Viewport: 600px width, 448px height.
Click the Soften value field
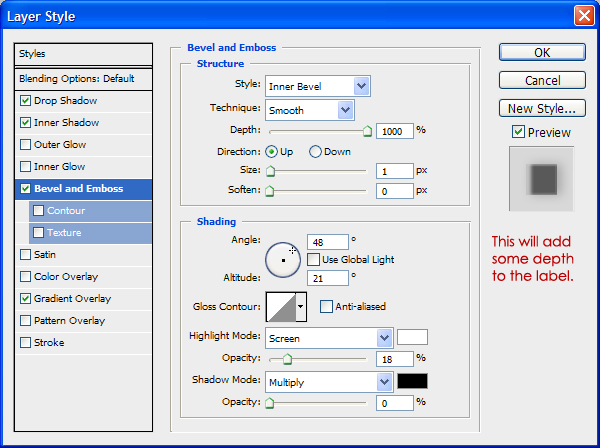coord(395,191)
